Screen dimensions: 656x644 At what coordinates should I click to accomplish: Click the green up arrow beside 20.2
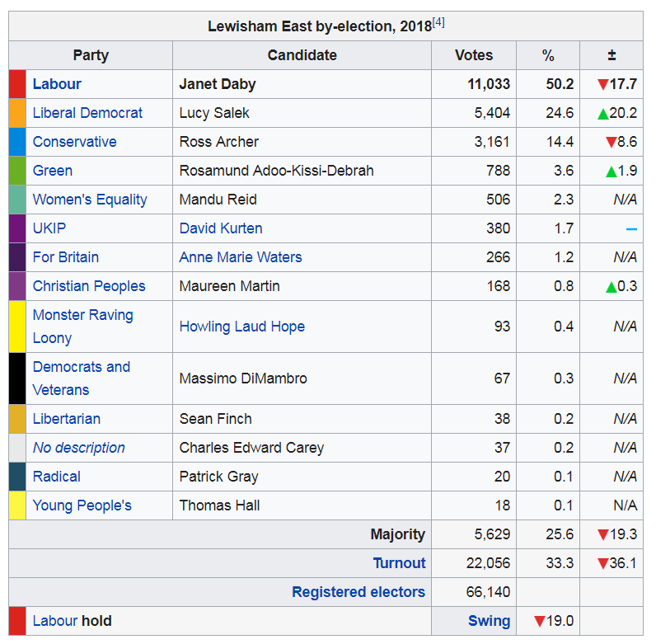click(602, 114)
